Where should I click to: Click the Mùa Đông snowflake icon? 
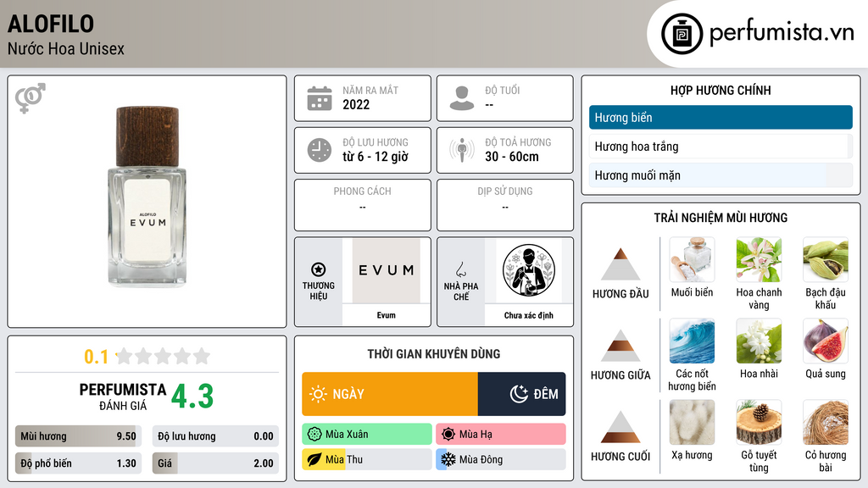point(448,459)
